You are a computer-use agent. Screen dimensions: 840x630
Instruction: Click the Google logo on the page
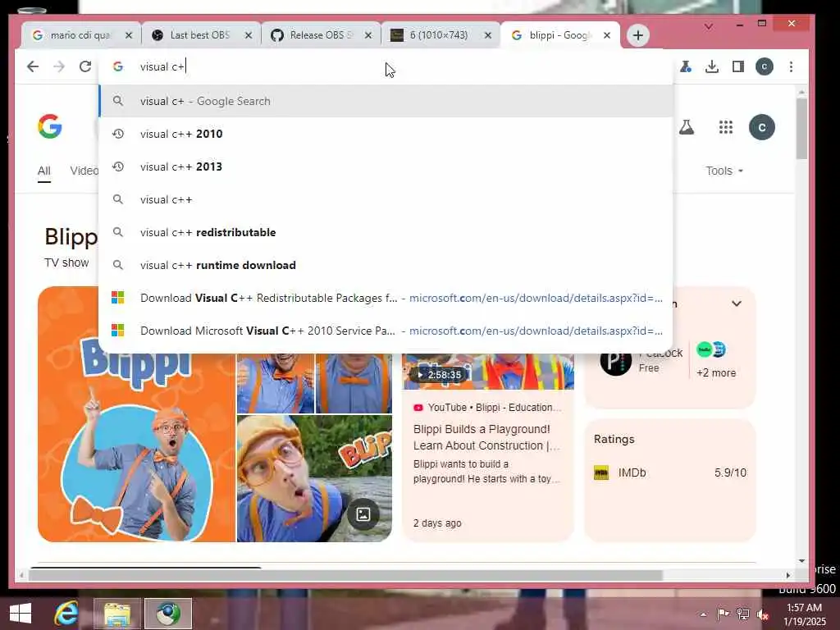[x=50, y=126]
